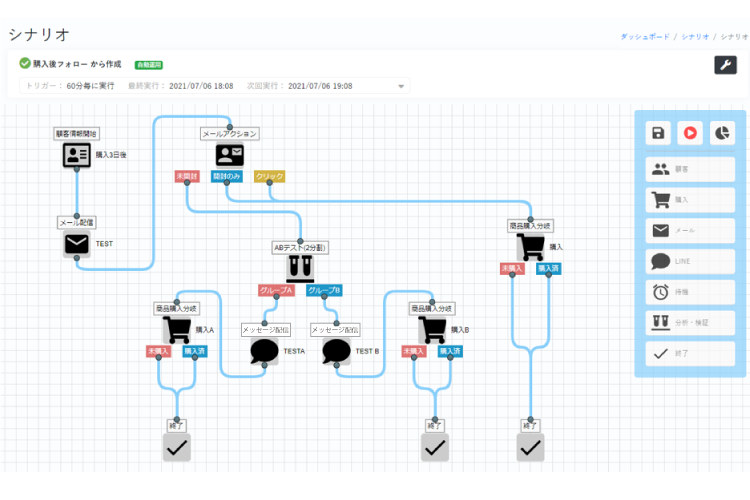Pick the LINE chat palette item
This screenshot has width=750, height=500.
690,262
